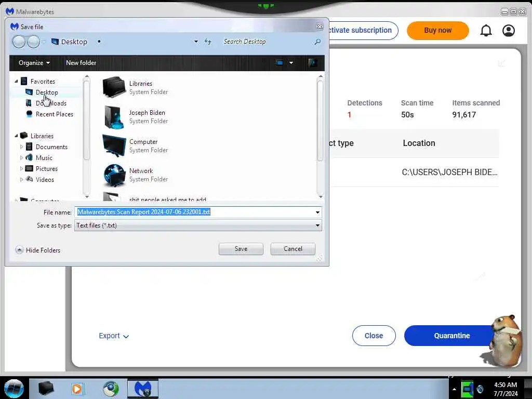Cancel the Save file dialog
Image resolution: width=532 pixels, height=399 pixels.
pos(293,249)
